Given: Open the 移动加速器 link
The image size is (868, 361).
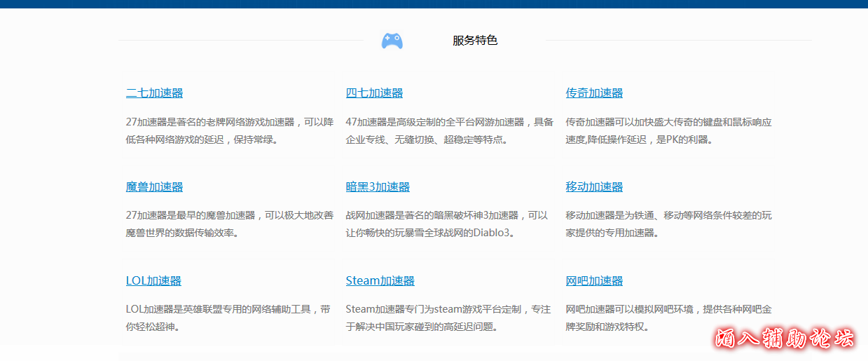Looking at the screenshot, I should tap(594, 187).
